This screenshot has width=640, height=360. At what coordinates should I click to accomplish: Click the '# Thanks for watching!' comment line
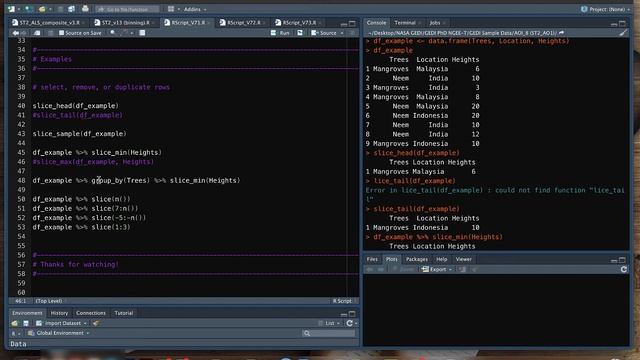point(76,264)
